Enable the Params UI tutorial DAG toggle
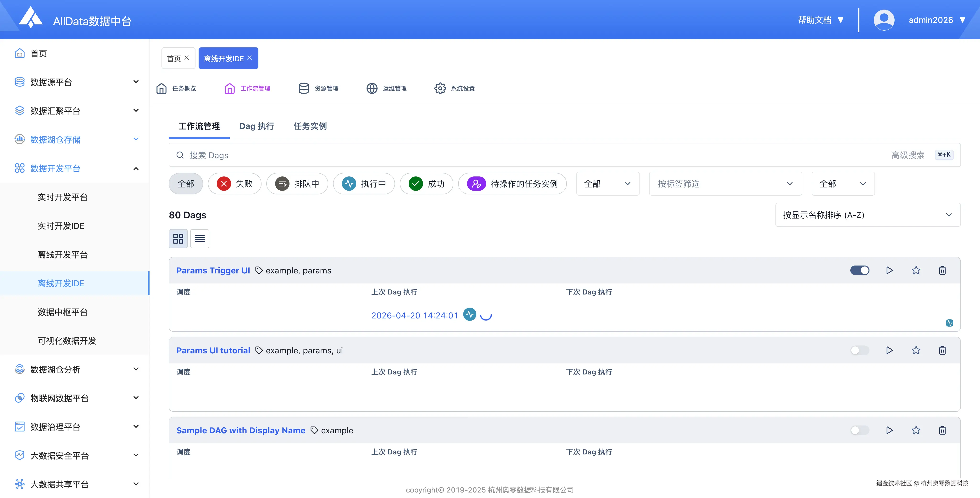Viewport: 980px width, 498px height. [x=860, y=350]
